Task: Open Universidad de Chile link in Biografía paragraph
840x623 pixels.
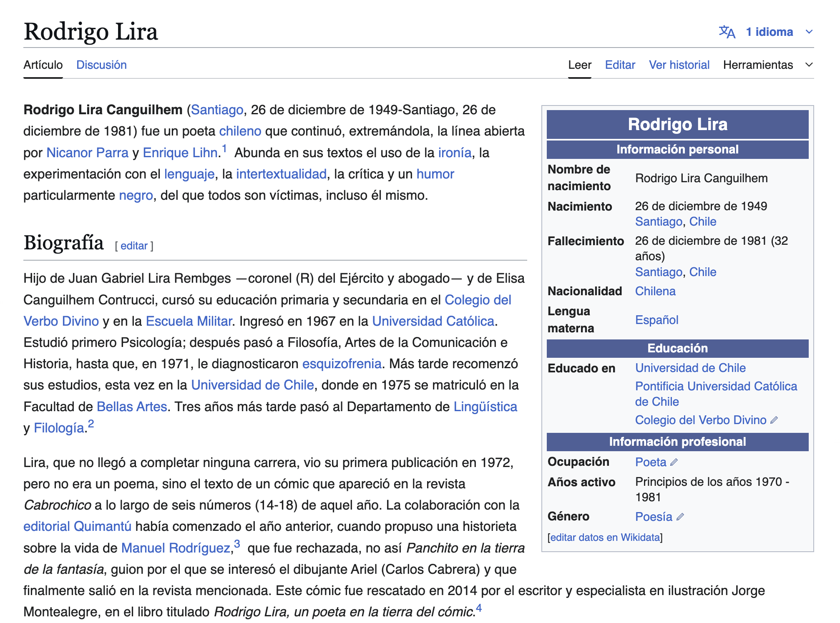Action: pyautogui.click(x=252, y=385)
